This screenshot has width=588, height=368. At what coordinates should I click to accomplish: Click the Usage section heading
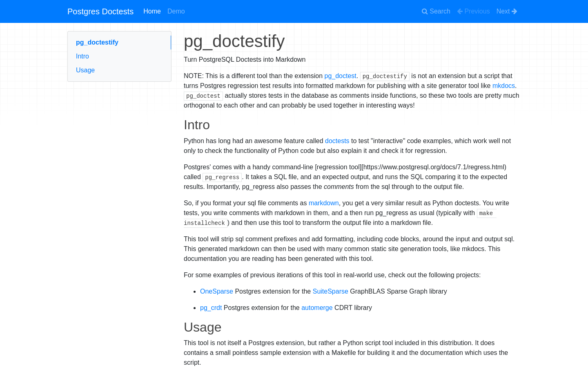click(x=203, y=327)
